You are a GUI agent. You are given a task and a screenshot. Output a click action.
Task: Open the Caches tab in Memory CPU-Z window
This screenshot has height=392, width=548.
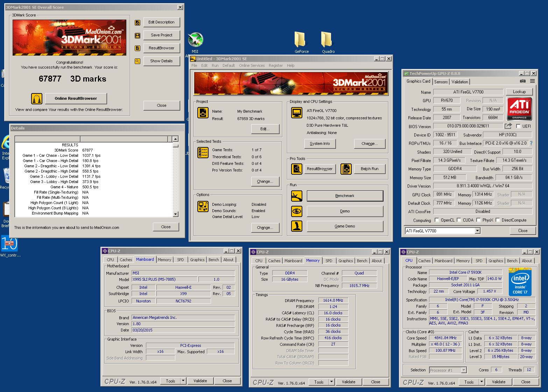pos(274,261)
